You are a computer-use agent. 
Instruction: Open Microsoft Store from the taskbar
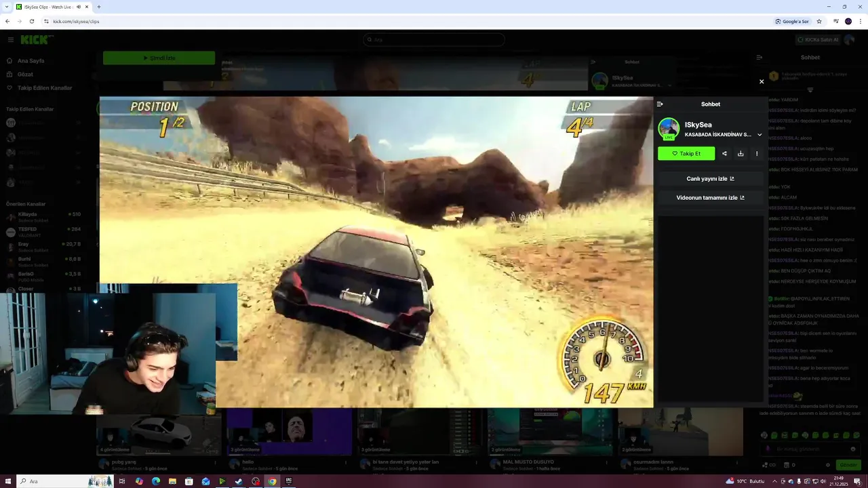pos(189,481)
